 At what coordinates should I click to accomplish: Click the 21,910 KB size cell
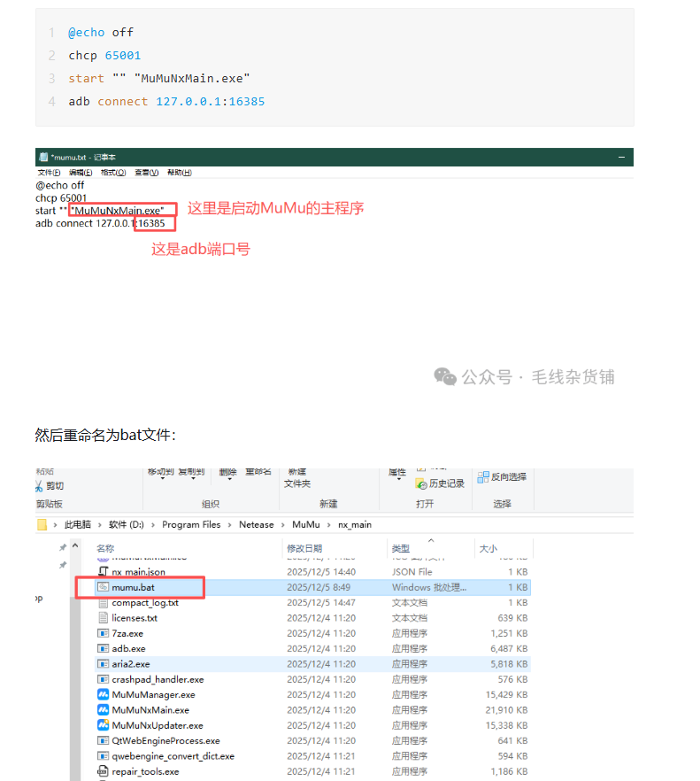[x=506, y=710]
